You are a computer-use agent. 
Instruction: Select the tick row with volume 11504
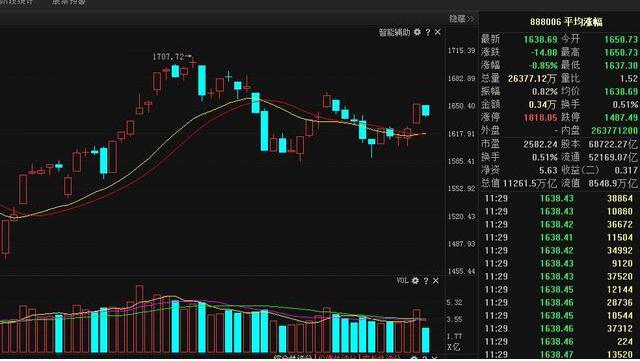[559, 238]
